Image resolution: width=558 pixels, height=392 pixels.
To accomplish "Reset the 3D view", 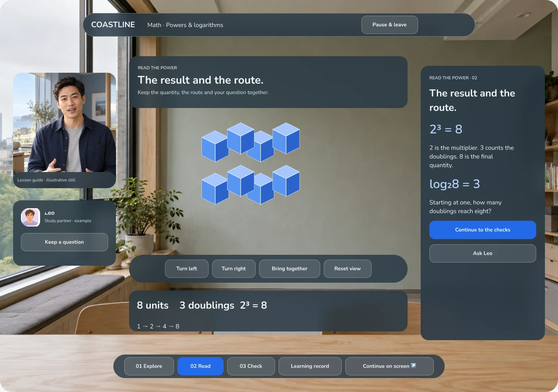I will (347, 269).
